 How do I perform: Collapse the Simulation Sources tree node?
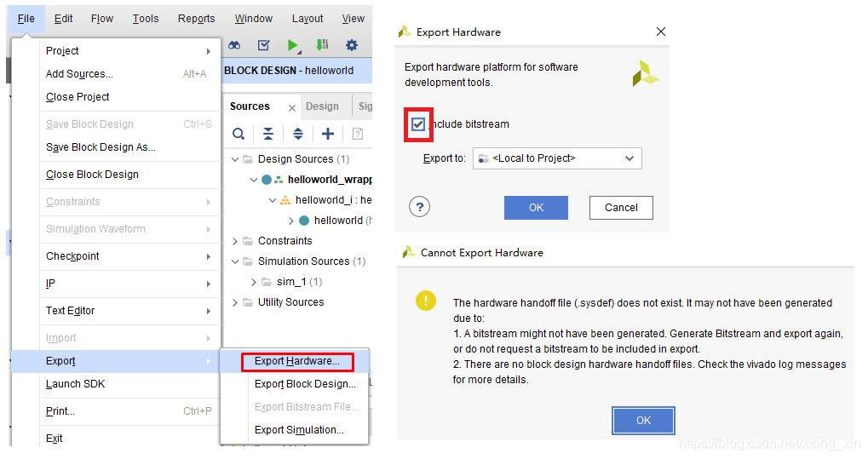point(235,261)
